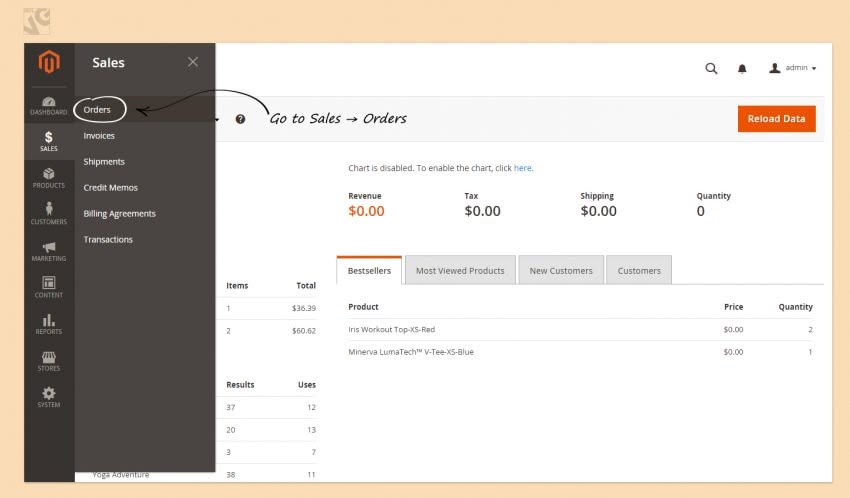Open the Content sidebar section
The height and width of the screenshot is (498, 850).
tap(49, 287)
